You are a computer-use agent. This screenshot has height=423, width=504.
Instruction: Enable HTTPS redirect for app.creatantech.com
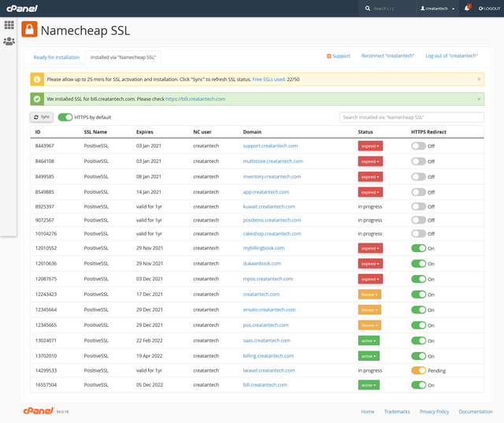[418, 192]
